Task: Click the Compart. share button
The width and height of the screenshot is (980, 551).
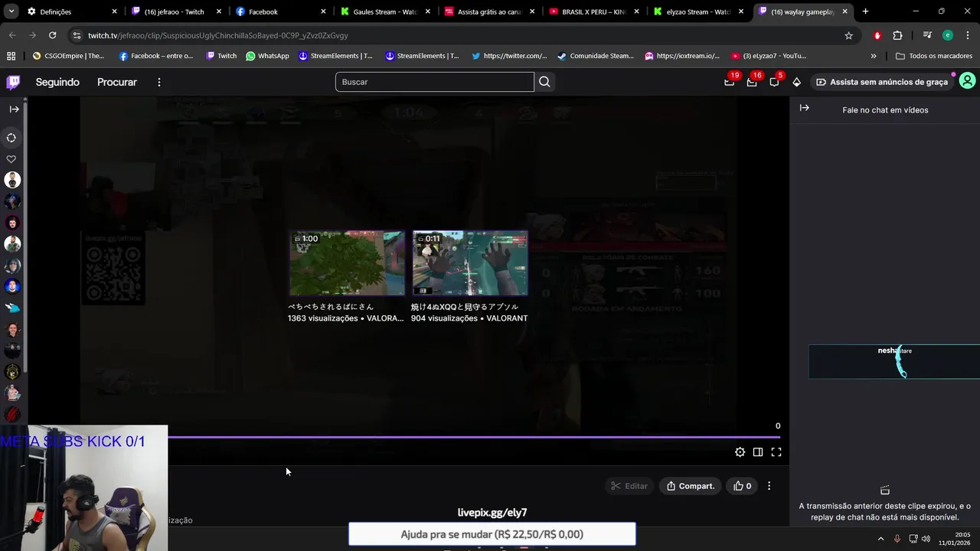Action: [x=690, y=486]
